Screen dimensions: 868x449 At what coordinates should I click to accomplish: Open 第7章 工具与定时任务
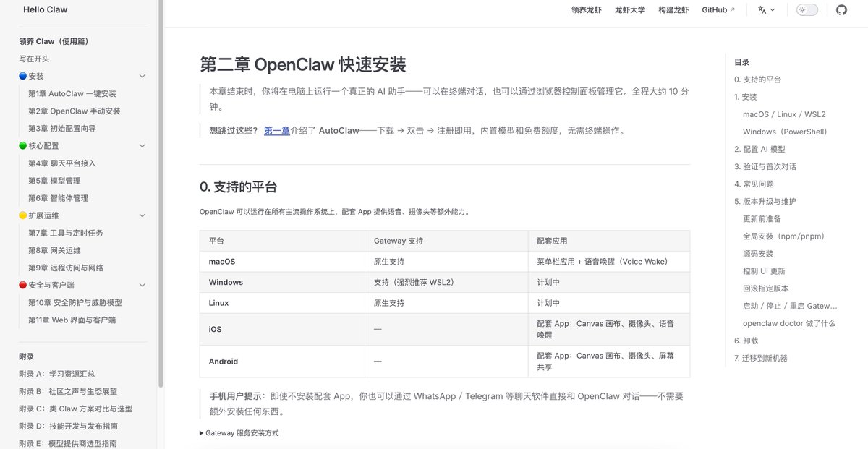pyautogui.click(x=66, y=233)
